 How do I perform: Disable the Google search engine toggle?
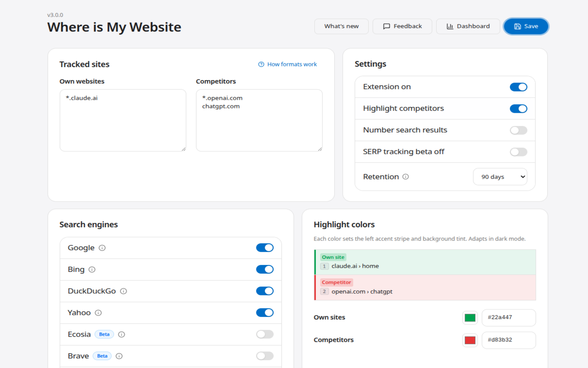tap(265, 248)
